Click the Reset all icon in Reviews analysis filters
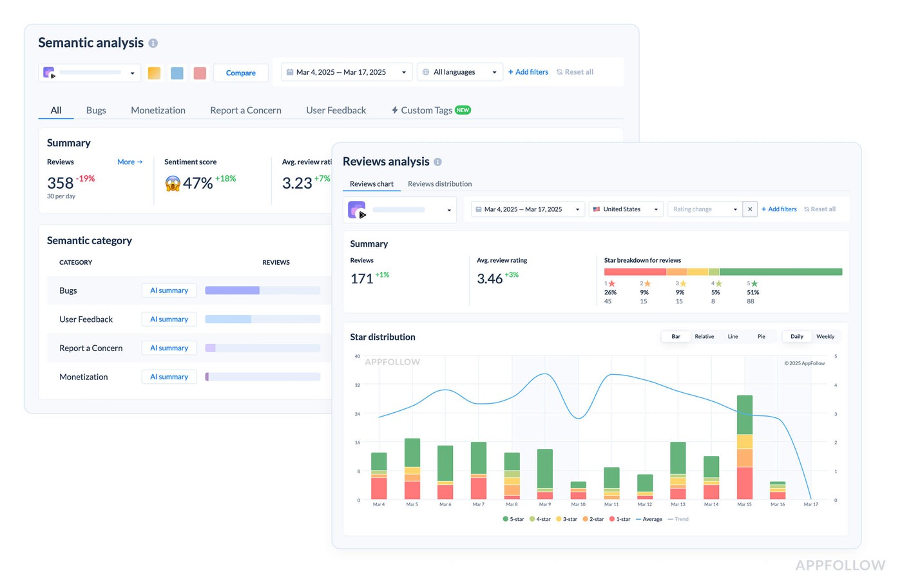 805,209
